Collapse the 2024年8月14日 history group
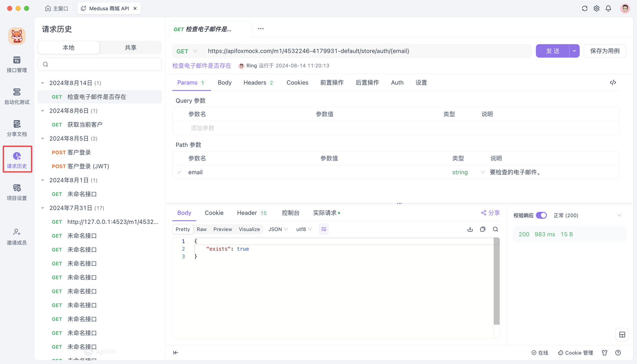Screen dimensions: 637x364 [x=43, y=83]
